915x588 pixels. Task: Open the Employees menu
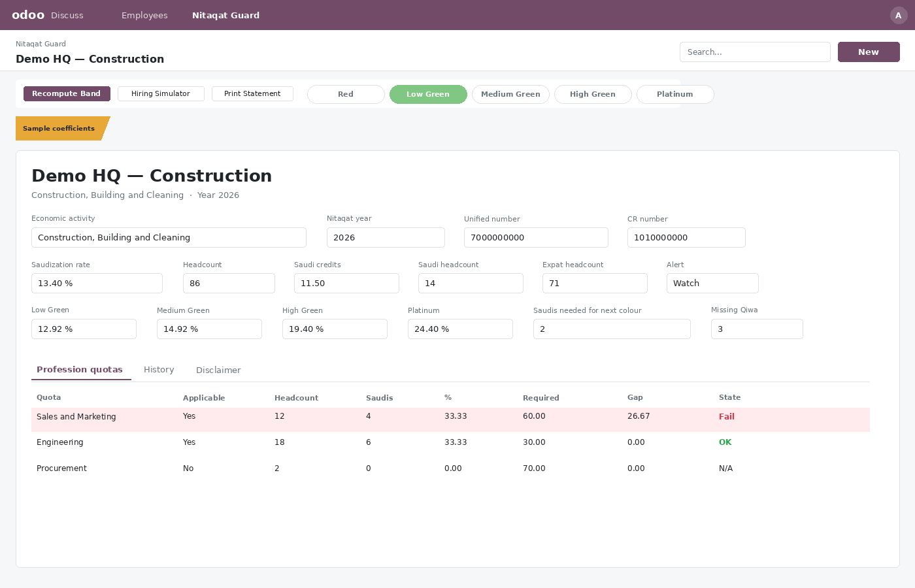[x=144, y=15]
